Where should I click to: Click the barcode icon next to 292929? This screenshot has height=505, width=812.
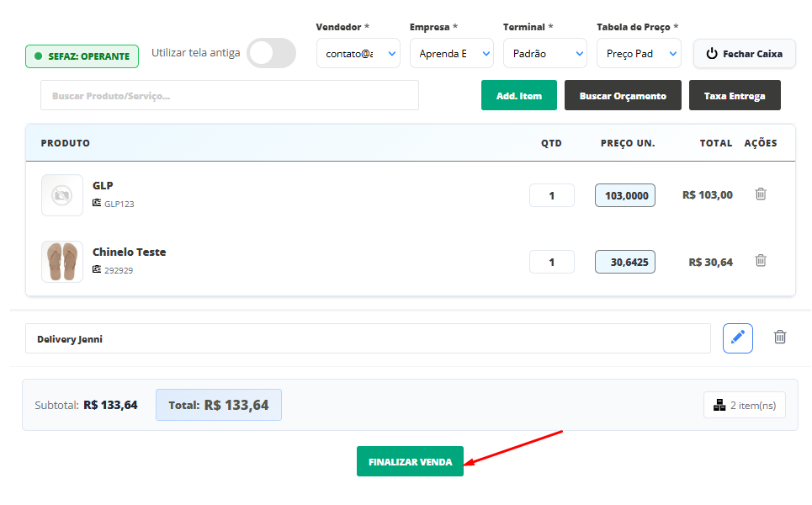pos(97,270)
